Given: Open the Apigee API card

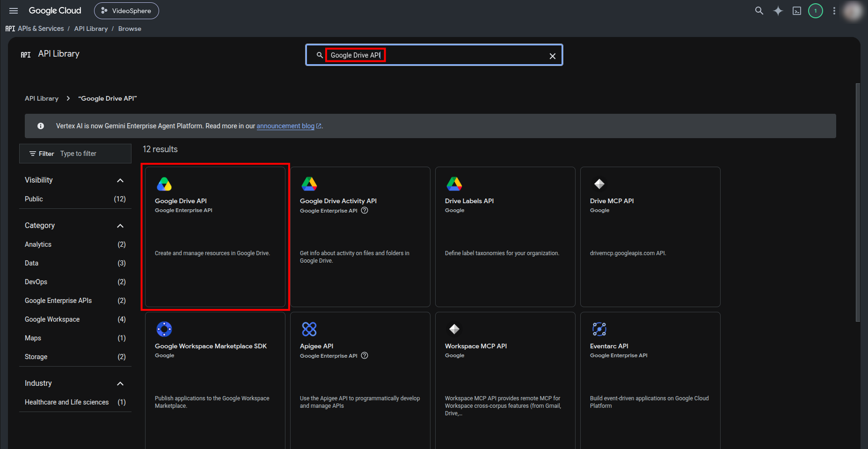Looking at the screenshot, I should 360,381.
